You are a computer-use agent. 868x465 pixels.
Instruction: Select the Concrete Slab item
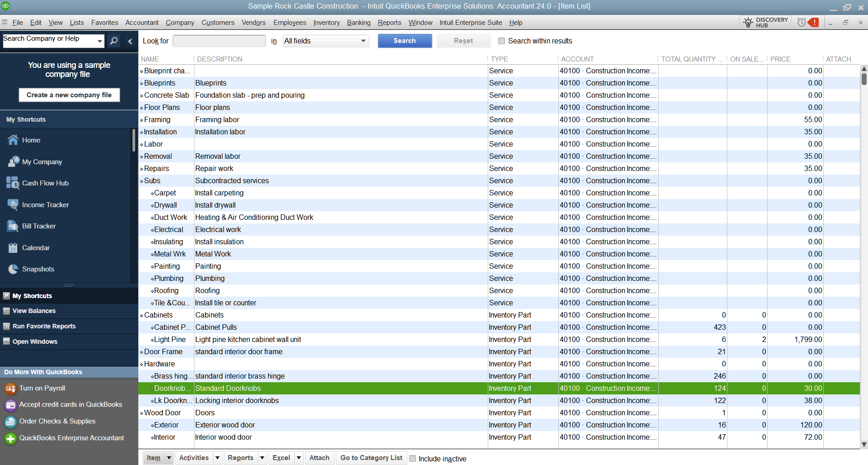click(499, 95)
